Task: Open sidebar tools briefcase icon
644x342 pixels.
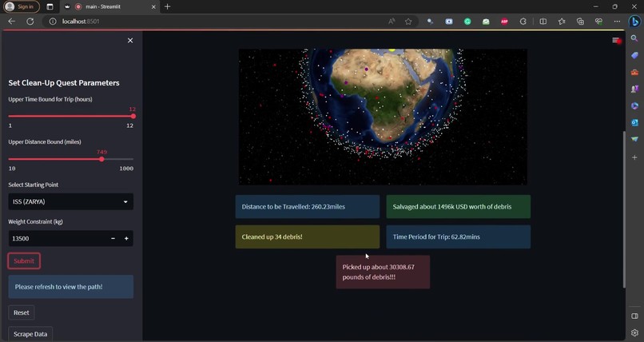Action: [634, 72]
